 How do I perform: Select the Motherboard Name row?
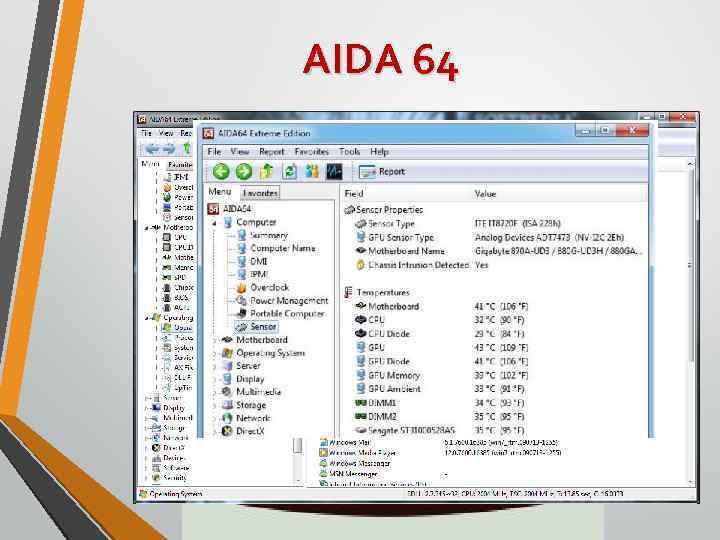point(495,251)
